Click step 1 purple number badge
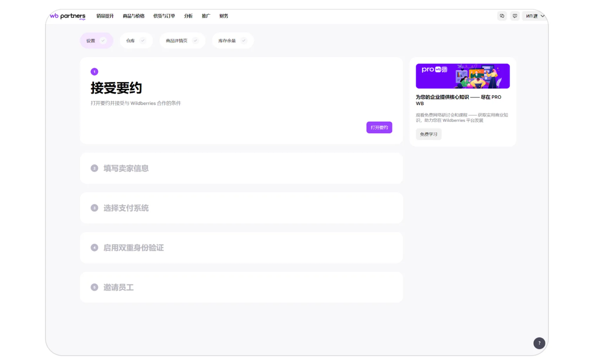 pos(94,72)
